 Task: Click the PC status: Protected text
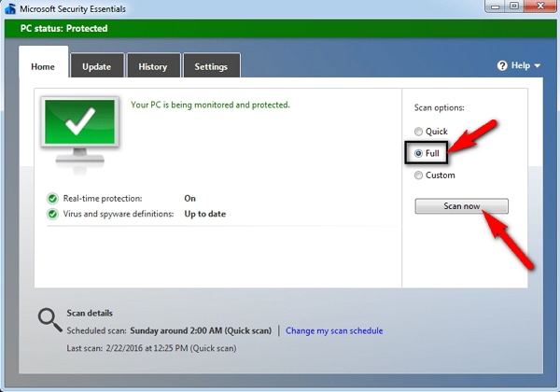pyautogui.click(x=63, y=29)
